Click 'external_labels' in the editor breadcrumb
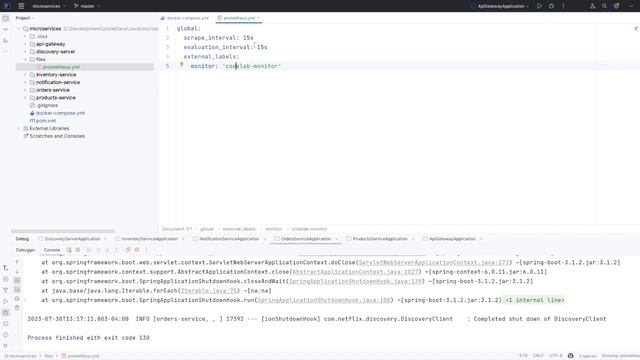The image size is (640, 360). point(239,229)
